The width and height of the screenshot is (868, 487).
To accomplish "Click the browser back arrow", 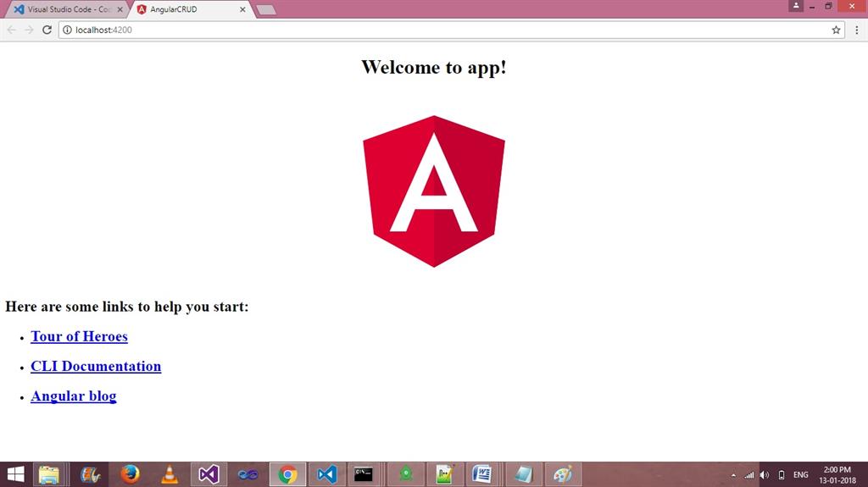I will (x=12, y=30).
